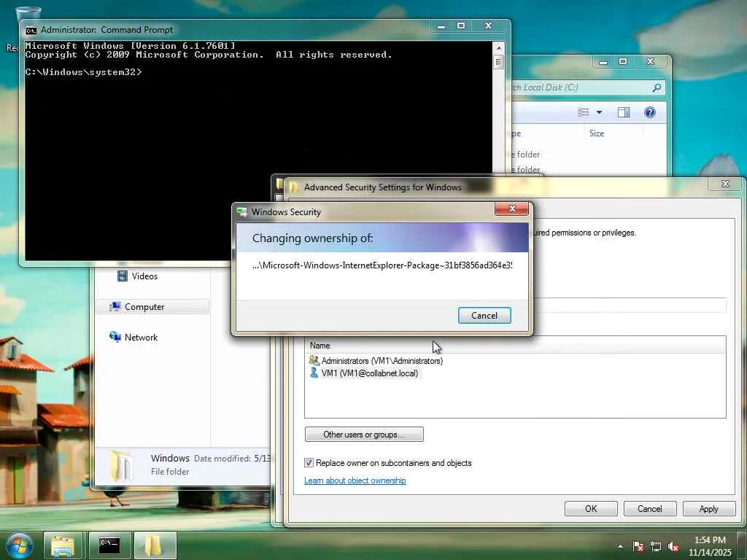This screenshot has width=747, height=560.
Task: Minimize the Local Disk Explorer window
Action: (x=603, y=62)
